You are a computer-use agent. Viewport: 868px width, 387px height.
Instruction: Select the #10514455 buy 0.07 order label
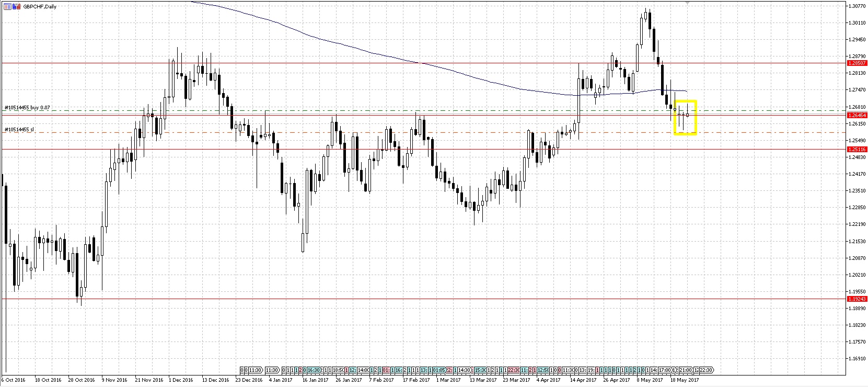(27, 108)
